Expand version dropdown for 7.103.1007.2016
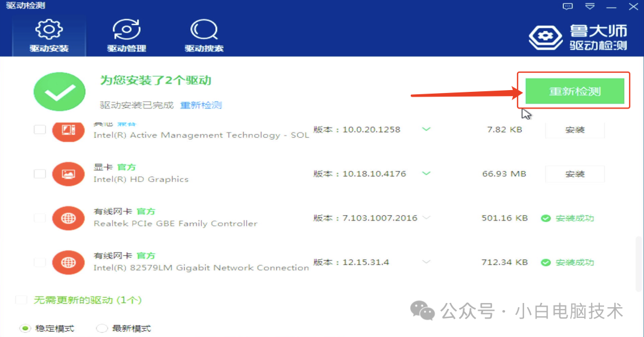Image resolution: width=644 pixels, height=337 pixels. (426, 217)
